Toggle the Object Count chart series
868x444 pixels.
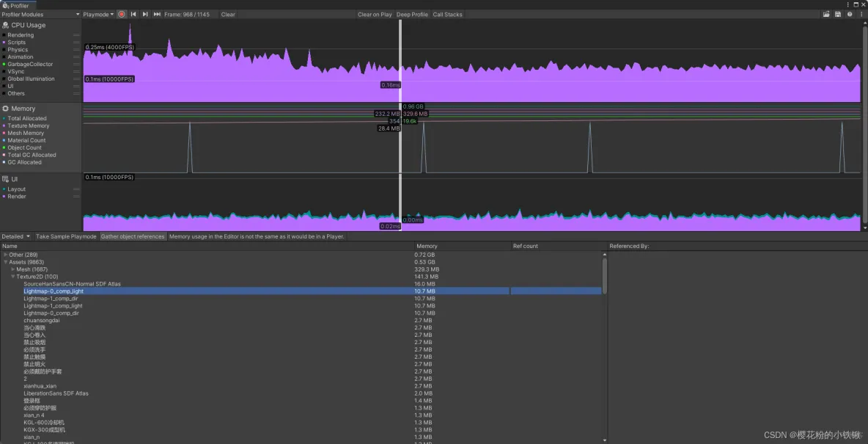(22, 148)
